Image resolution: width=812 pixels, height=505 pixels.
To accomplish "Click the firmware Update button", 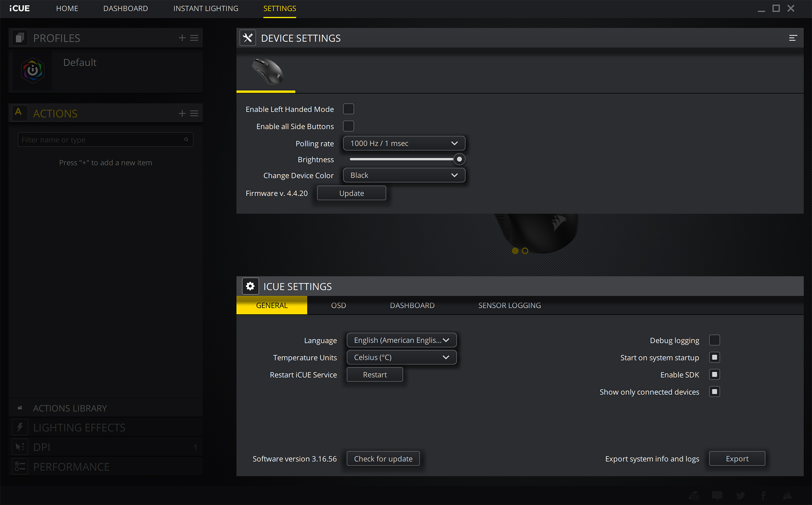I will coord(351,193).
